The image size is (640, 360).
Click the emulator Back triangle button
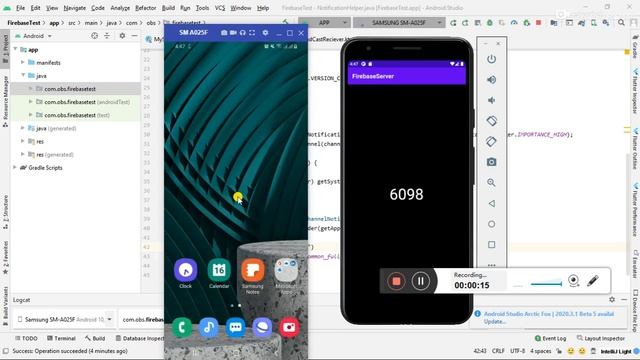[x=491, y=203]
